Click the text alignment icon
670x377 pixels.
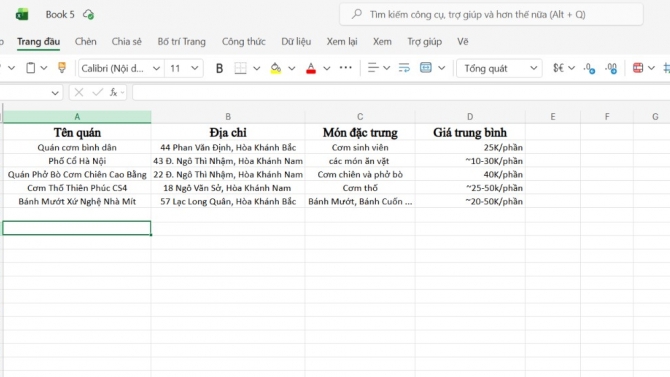click(x=373, y=68)
